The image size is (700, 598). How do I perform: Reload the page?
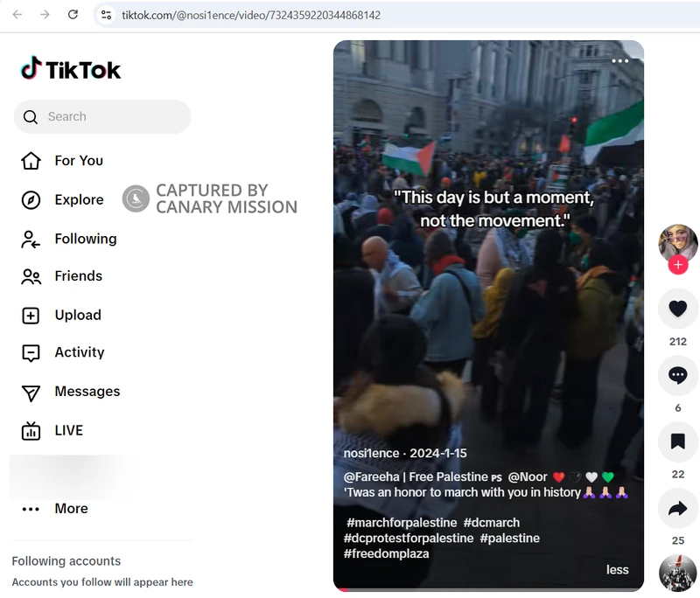(73, 15)
